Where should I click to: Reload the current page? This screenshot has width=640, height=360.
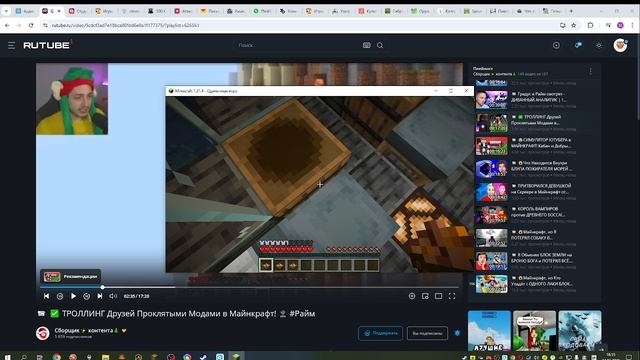click(x=31, y=25)
